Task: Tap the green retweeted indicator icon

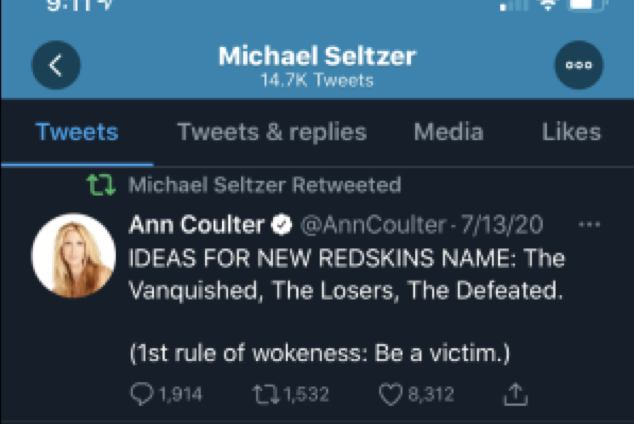Action: (100, 185)
